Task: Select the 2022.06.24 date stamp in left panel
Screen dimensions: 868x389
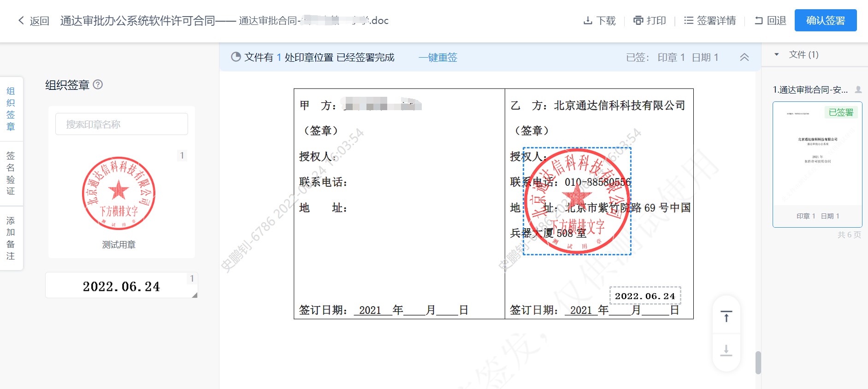Action: (122, 285)
